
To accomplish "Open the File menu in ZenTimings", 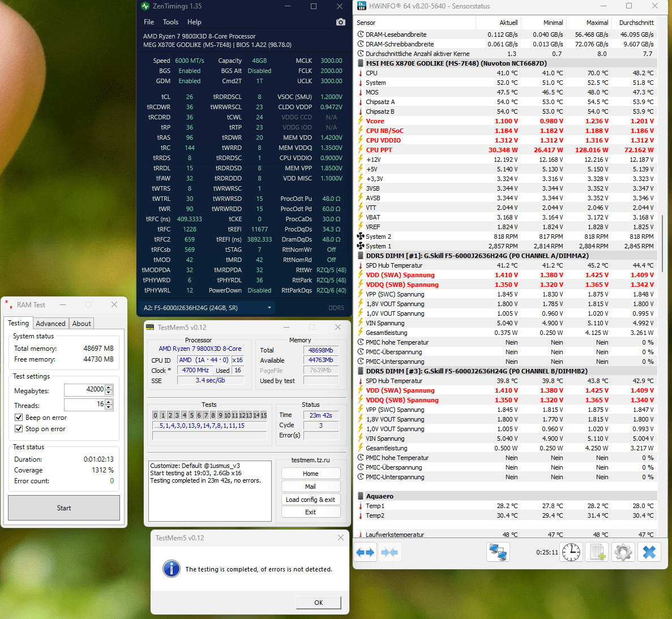I will click(x=149, y=22).
